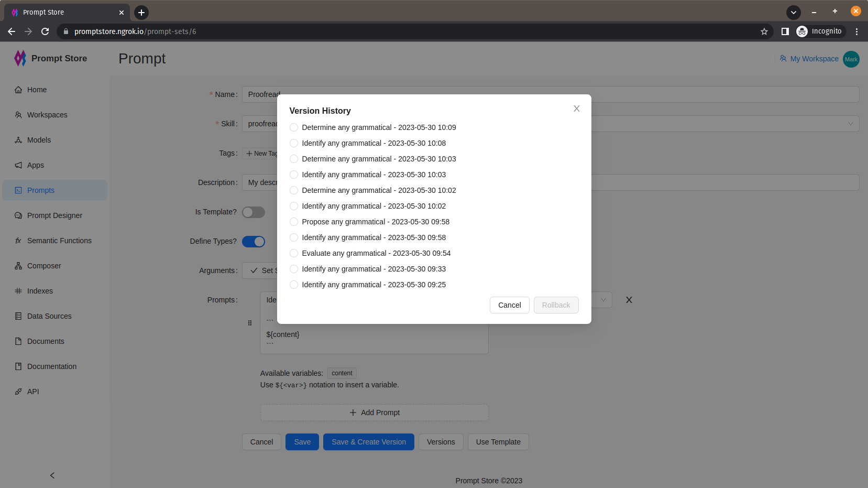868x488 pixels.
Task: Click the browser back arrow
Action: (x=12, y=31)
